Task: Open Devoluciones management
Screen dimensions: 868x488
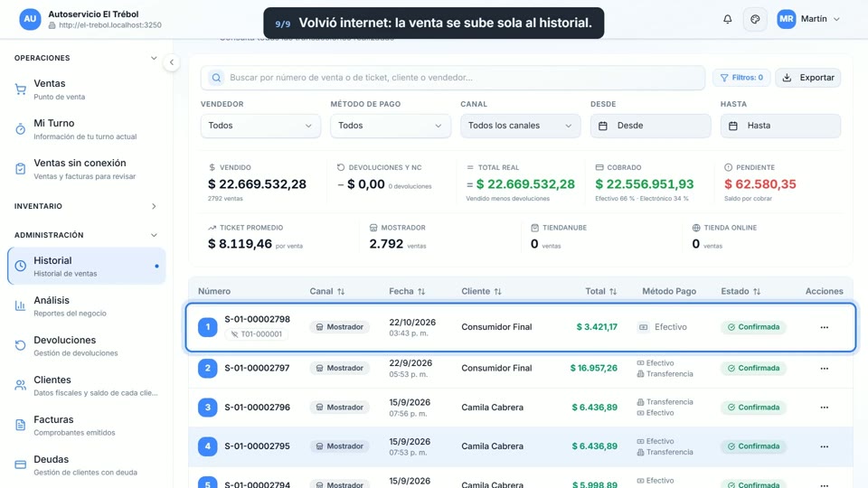Action: [87, 346]
